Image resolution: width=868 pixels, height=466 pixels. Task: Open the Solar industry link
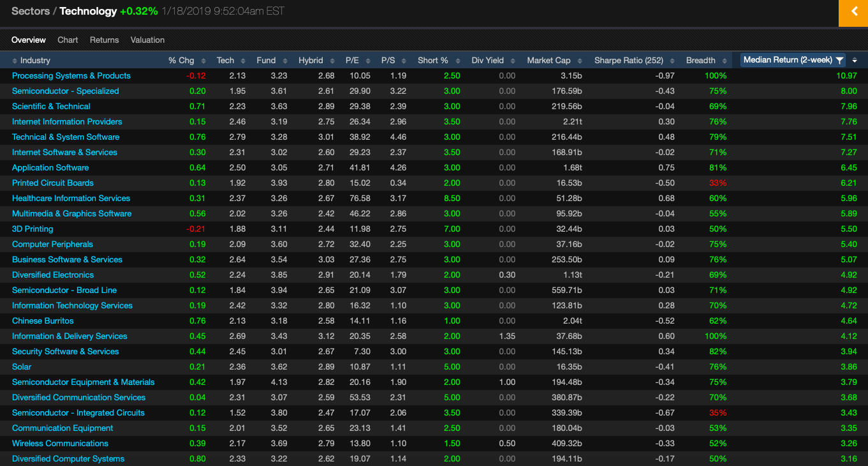(22, 366)
